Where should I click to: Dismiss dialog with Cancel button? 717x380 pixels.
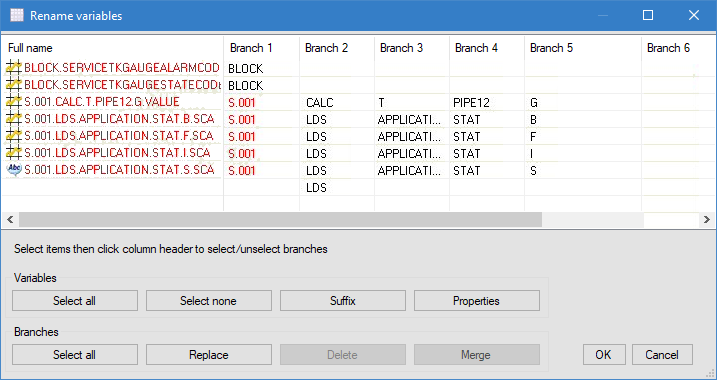click(662, 355)
